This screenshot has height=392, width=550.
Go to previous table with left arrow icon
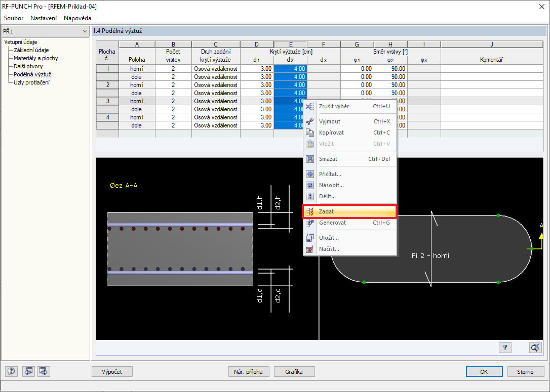(x=28, y=371)
